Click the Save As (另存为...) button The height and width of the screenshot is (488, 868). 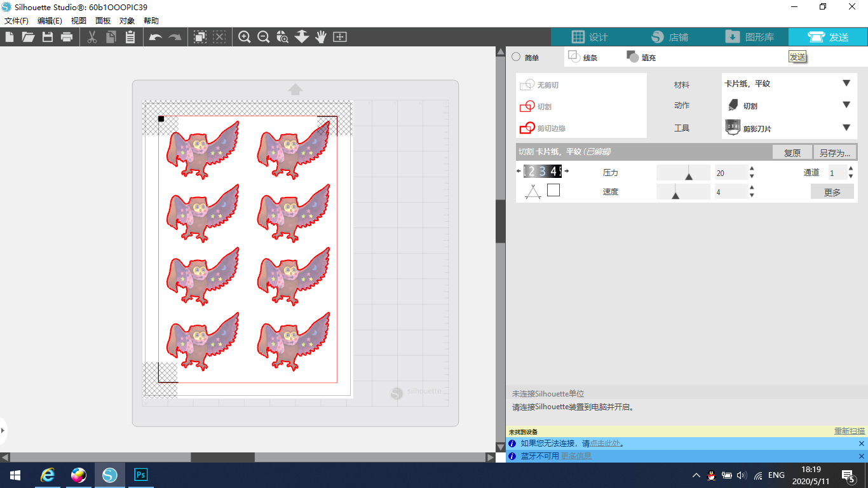pos(834,152)
